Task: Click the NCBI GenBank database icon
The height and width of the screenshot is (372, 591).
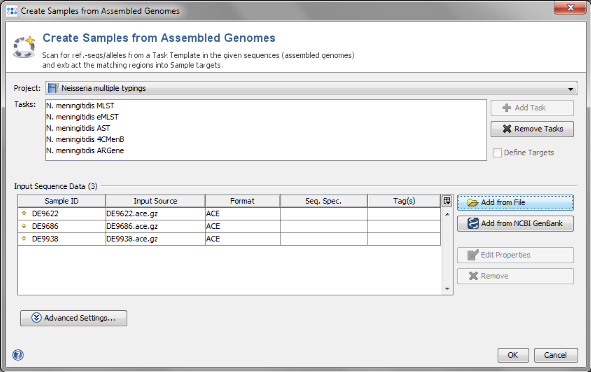Action: tap(473, 224)
